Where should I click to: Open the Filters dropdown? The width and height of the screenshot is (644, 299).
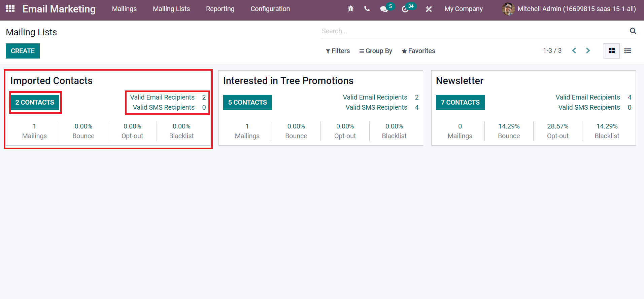pyautogui.click(x=338, y=51)
